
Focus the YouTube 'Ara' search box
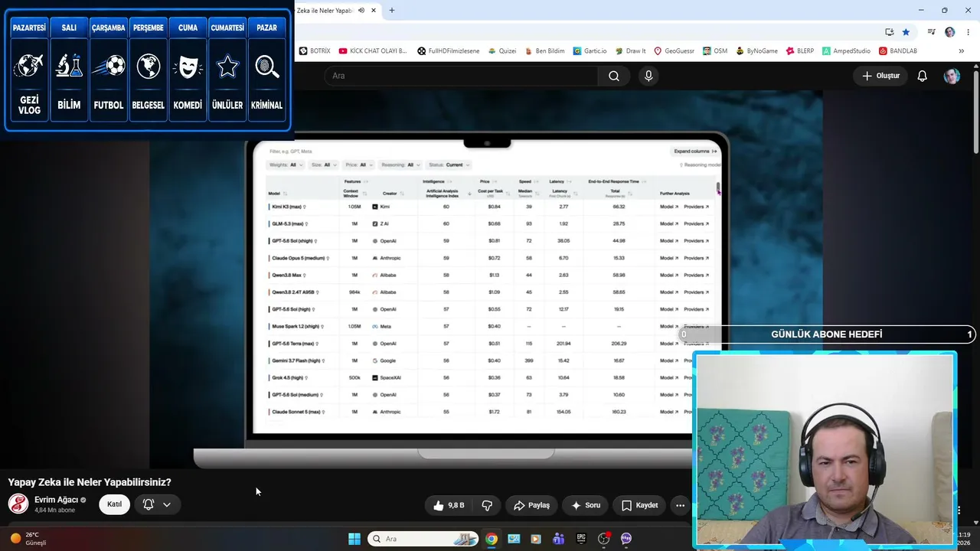(461, 76)
